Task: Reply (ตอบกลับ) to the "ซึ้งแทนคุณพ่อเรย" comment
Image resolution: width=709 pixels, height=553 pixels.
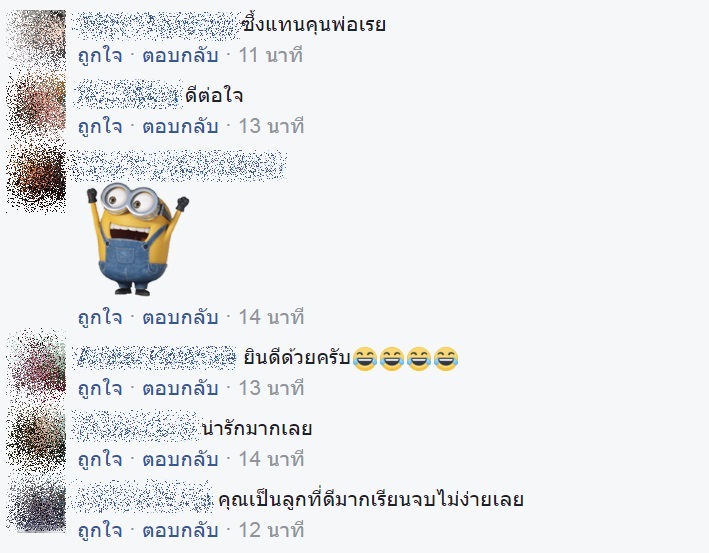Action: coord(180,56)
